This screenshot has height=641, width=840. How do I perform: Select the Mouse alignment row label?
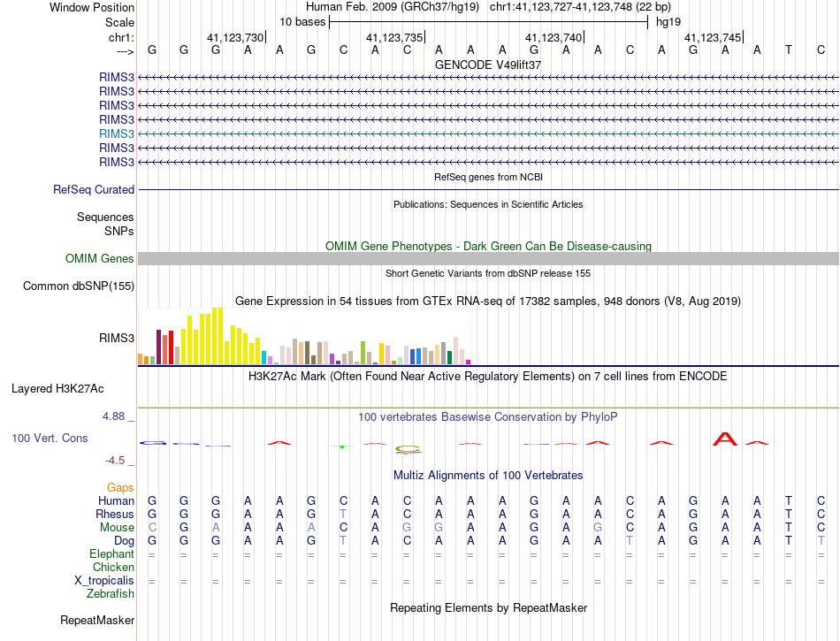[117, 528]
